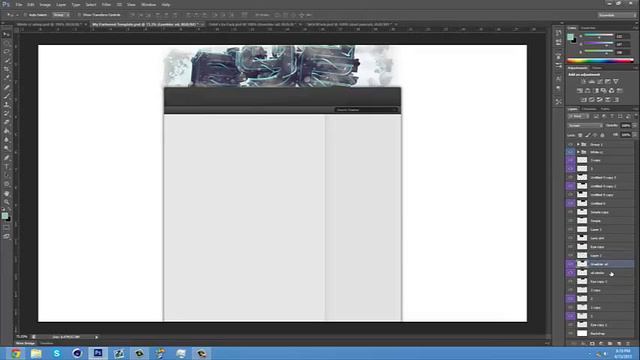Open the File menu
The image size is (640, 360).
click(19, 4)
